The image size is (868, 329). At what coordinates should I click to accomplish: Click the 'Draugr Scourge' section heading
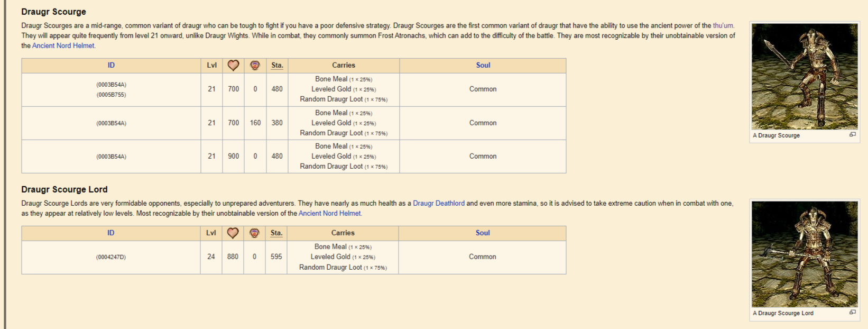[x=53, y=12]
